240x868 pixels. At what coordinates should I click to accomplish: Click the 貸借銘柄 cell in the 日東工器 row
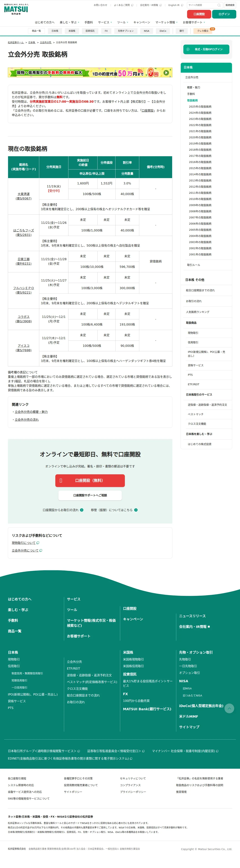156,262
